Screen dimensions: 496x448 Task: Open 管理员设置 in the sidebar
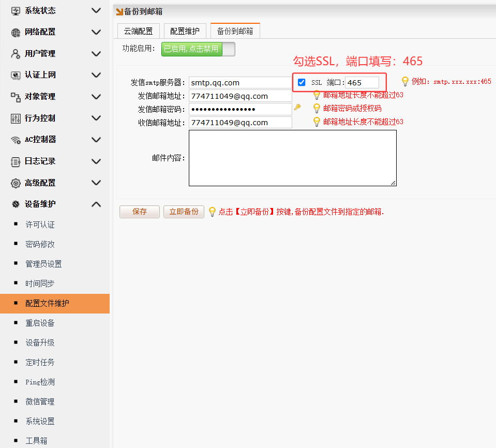[43, 264]
